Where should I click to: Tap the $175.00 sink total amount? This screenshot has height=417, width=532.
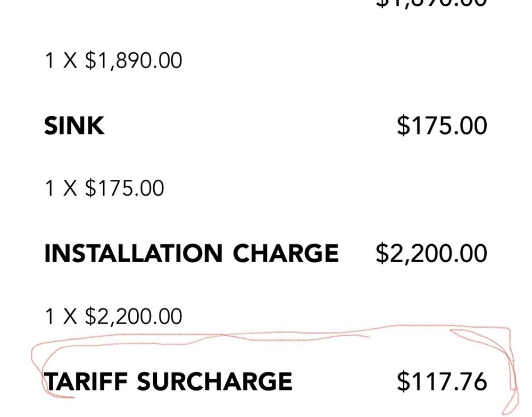tap(442, 126)
